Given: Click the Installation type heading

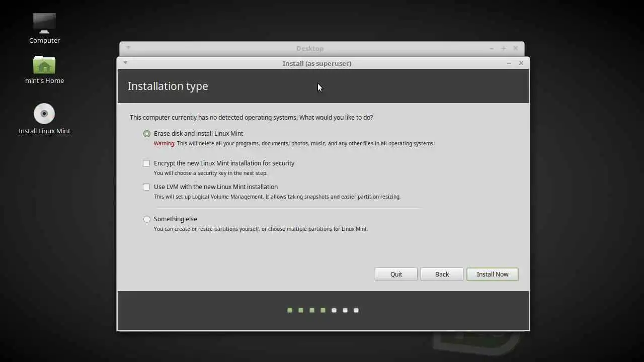Looking at the screenshot, I should [x=168, y=86].
